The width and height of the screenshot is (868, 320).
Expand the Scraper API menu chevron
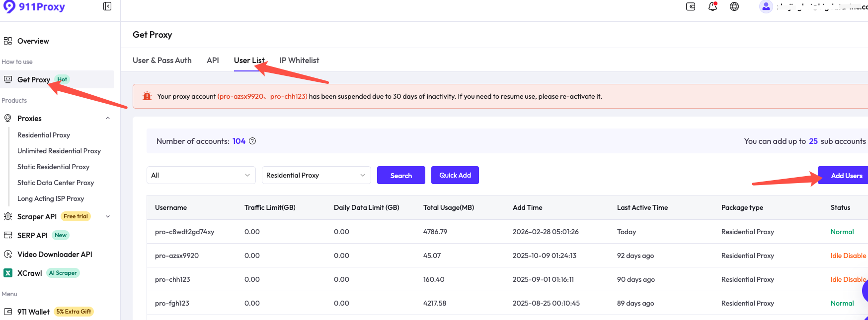[x=108, y=216]
